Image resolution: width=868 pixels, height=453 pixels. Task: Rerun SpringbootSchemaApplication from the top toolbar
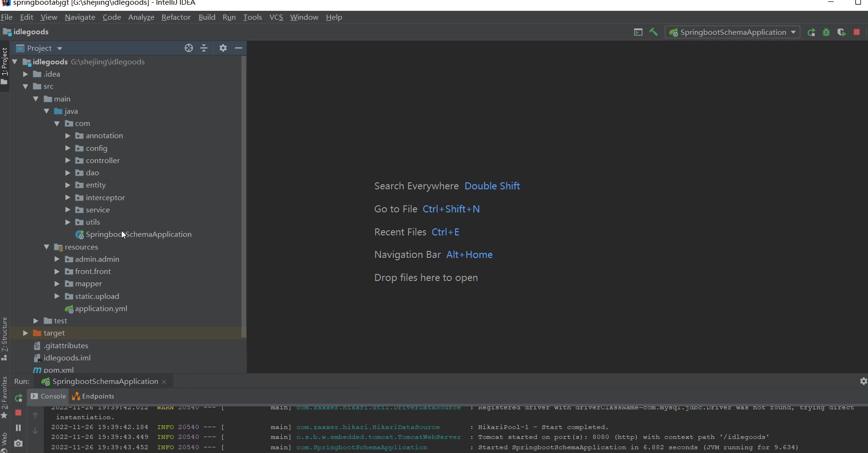coord(811,32)
